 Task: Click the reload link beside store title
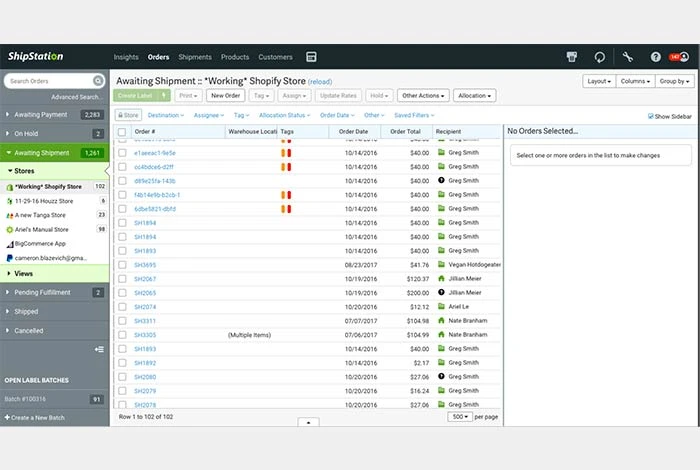click(320, 82)
